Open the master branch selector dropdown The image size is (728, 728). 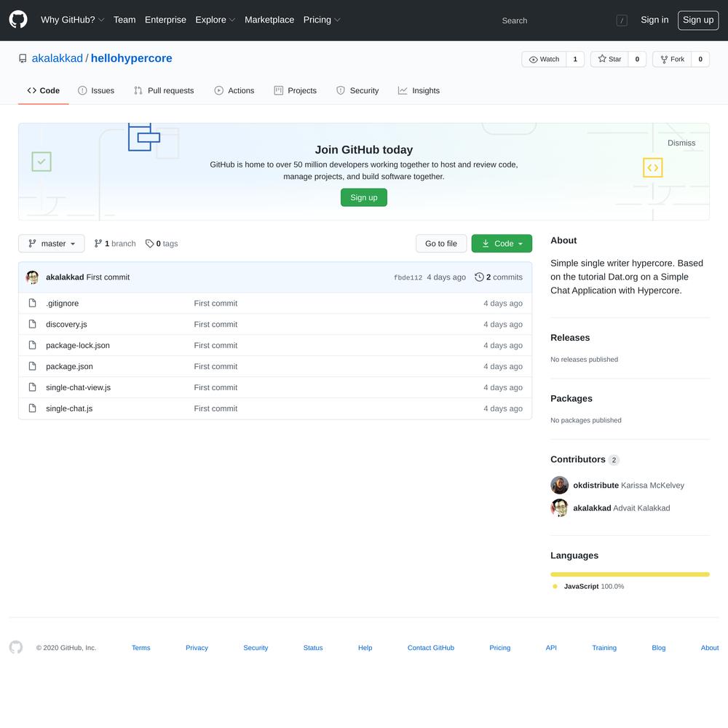52,244
